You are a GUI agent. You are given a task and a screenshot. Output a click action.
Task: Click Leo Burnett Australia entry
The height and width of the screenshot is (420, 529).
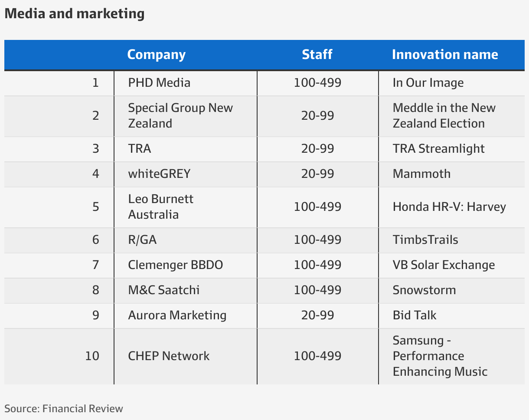point(161,207)
